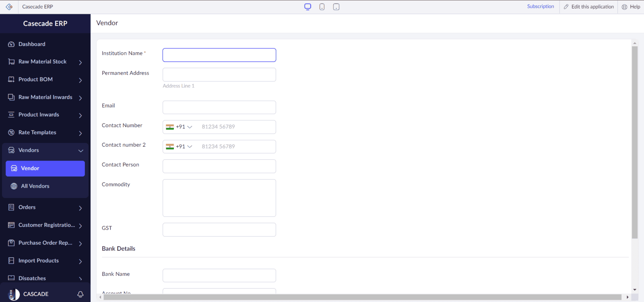Click the back arrows icon in top bar
The width and height of the screenshot is (644, 302).
click(9, 7)
